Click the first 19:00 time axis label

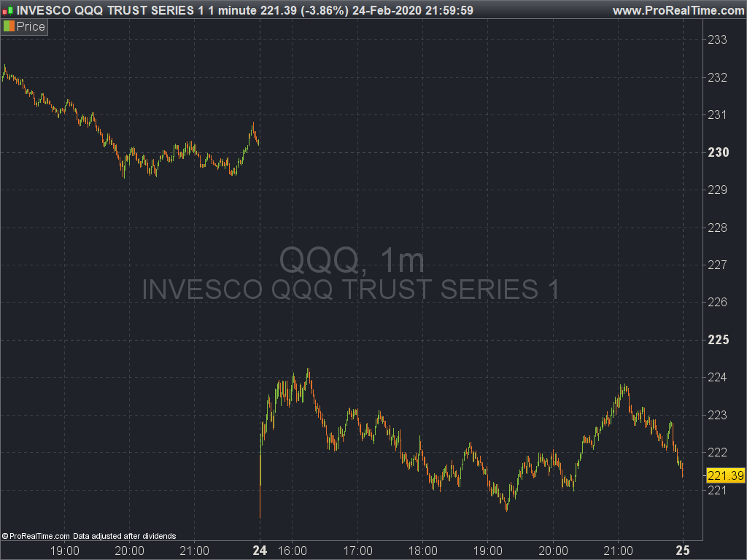tap(65, 551)
